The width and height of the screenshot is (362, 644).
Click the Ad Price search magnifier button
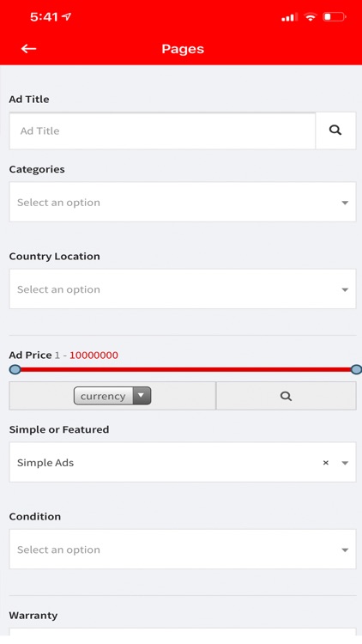pyautogui.click(x=286, y=396)
